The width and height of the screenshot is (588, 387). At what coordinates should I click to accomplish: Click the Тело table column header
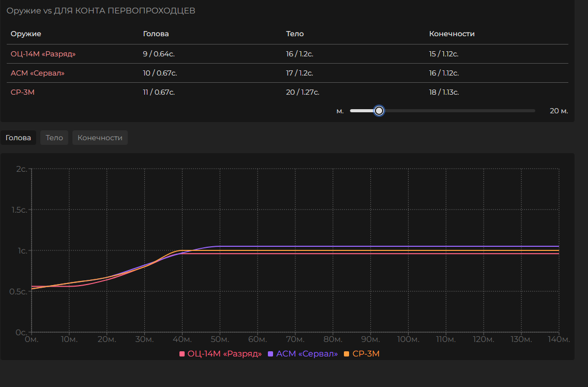click(295, 34)
